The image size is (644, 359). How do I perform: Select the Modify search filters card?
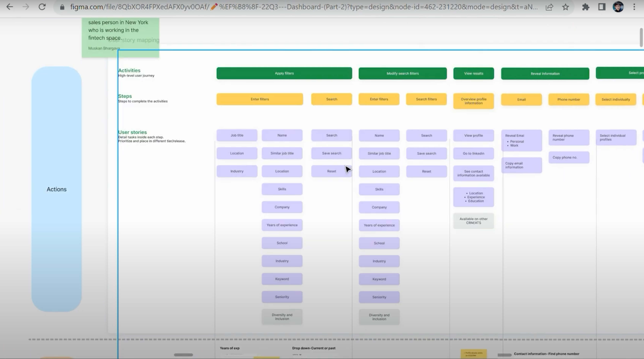pos(402,73)
